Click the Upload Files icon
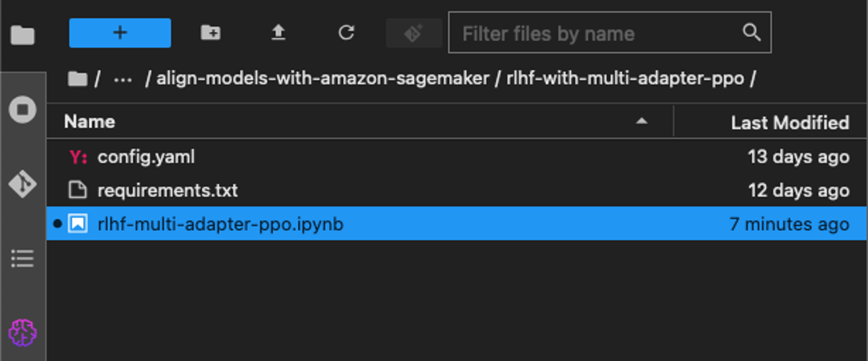The width and height of the screenshot is (868, 361). pos(278,33)
